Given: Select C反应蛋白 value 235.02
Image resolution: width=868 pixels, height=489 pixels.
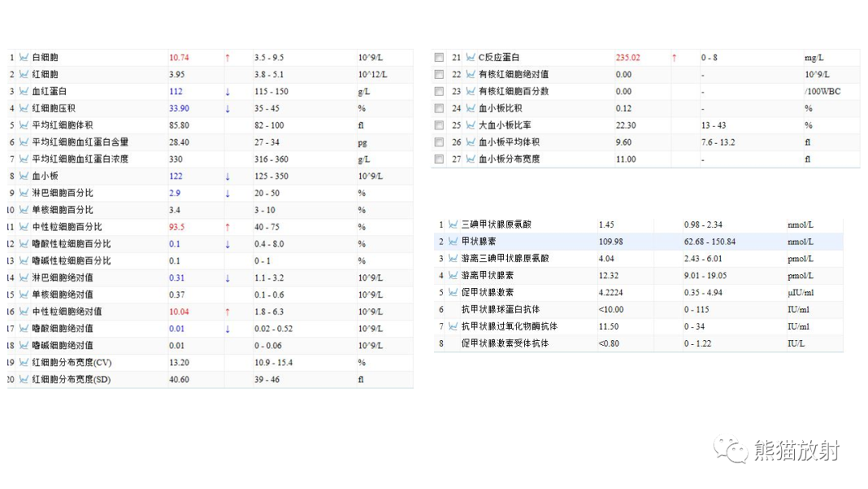Looking at the screenshot, I should pyautogui.click(x=628, y=58).
